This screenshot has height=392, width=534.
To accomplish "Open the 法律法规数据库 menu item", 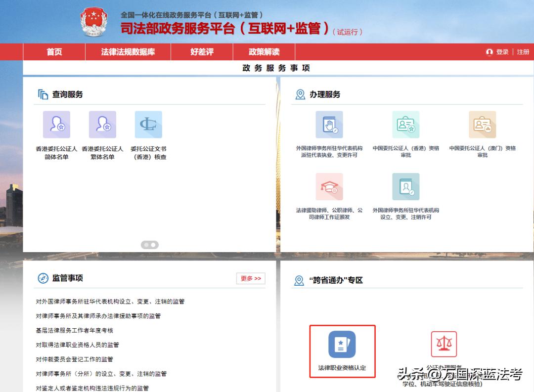I will point(127,51).
